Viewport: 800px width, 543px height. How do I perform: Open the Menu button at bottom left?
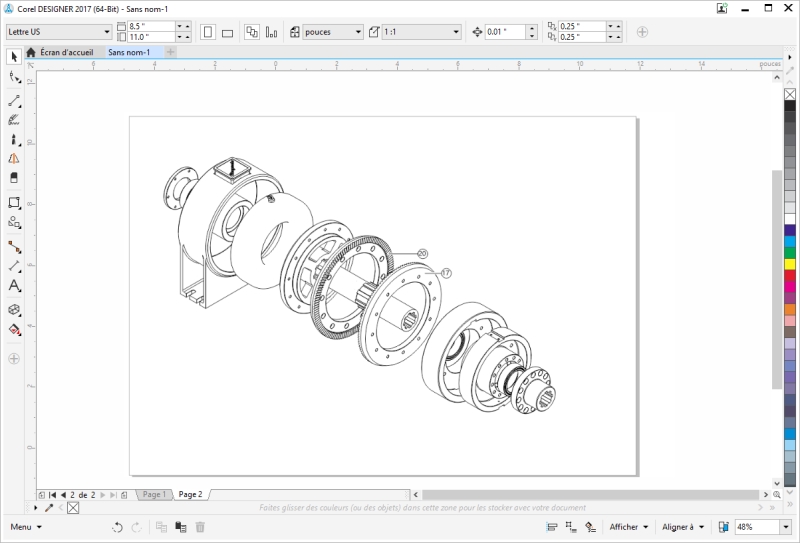tap(26, 527)
